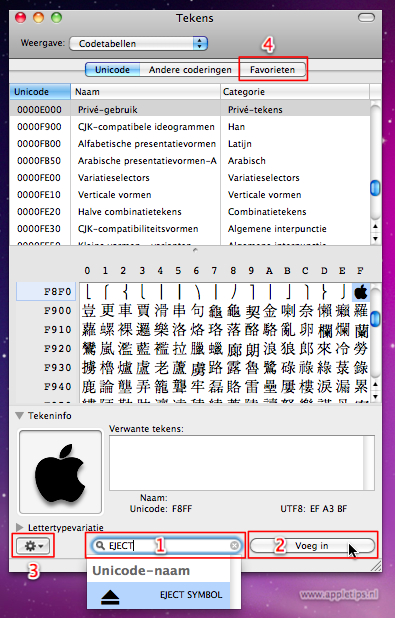Click the upper list scroll up arrow
This screenshot has width=395, height=618.
pyautogui.click(x=375, y=226)
